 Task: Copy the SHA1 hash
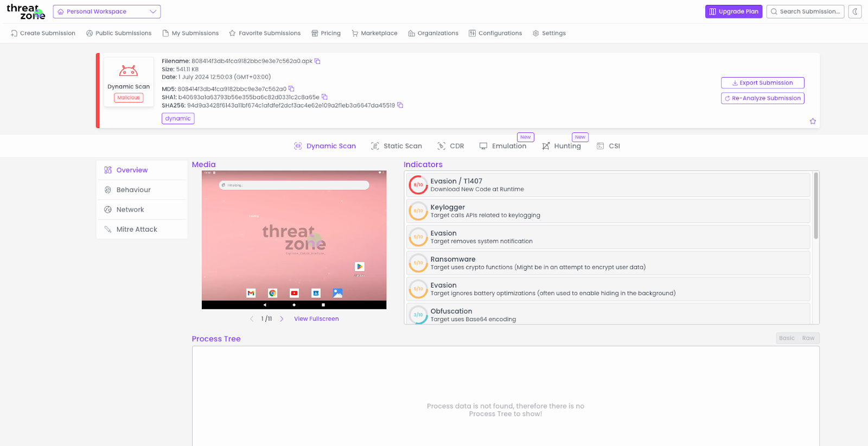[x=324, y=97]
